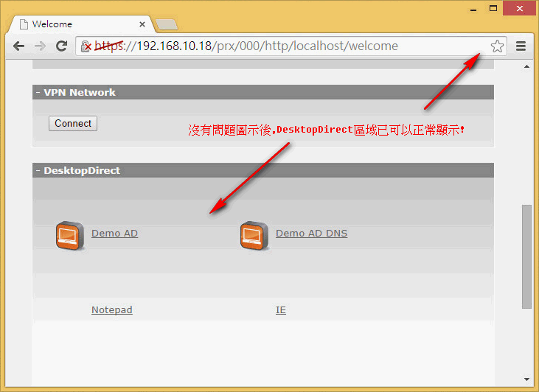Open the Demo AD link
This screenshot has width=539, height=392.
[x=114, y=234]
